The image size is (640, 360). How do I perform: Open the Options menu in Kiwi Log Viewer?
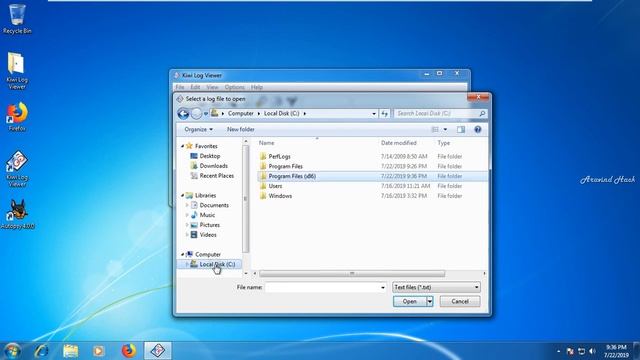pyautogui.click(x=234, y=87)
